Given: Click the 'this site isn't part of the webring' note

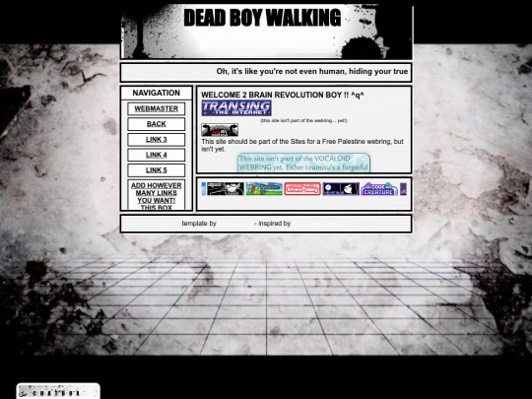Looking at the screenshot, I should pos(304,120).
